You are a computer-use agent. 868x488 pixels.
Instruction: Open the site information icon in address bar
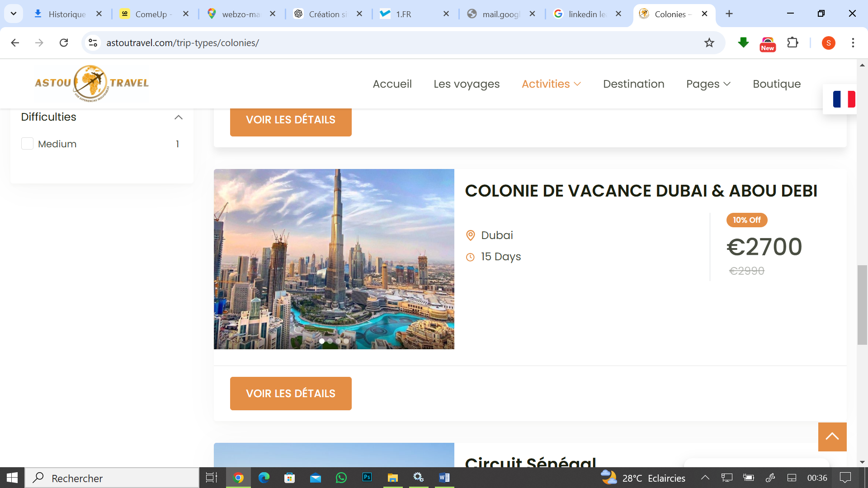tap(93, 42)
